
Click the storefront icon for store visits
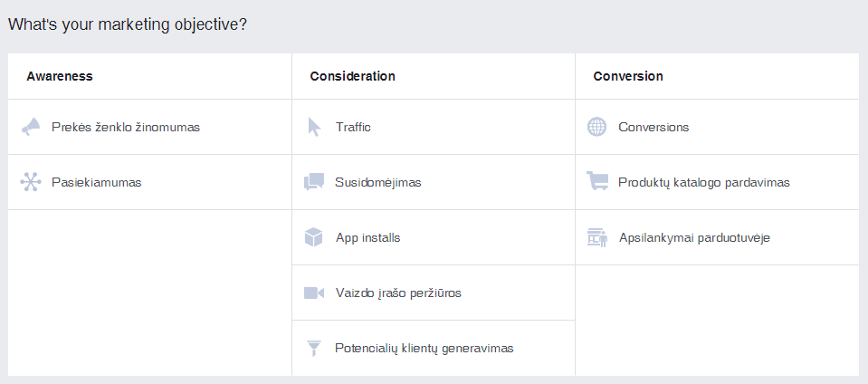pos(596,237)
